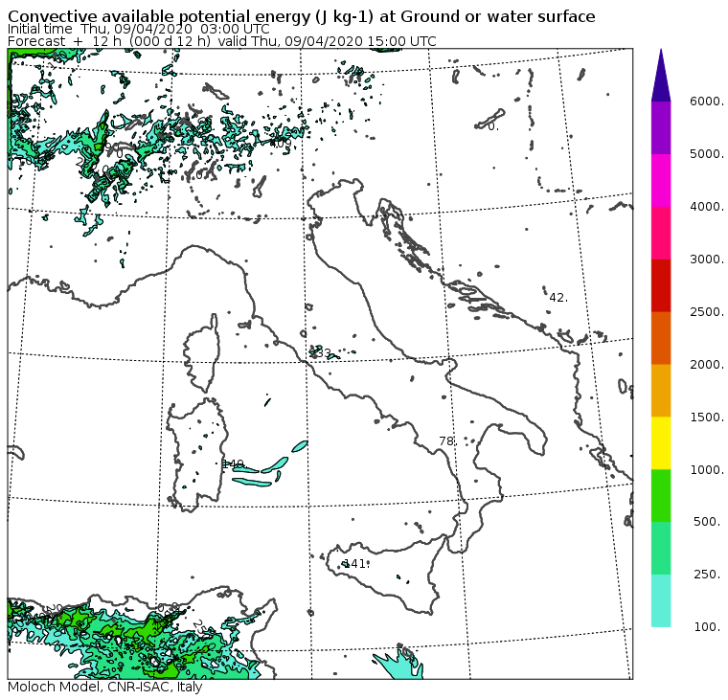
Task: Click the 'Initial time Thu, 09/04/2020 03:00 UTC' line
Action: 138,29
